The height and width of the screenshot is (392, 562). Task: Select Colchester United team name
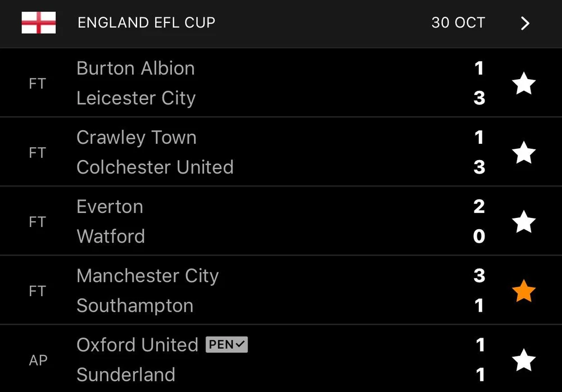(x=155, y=167)
